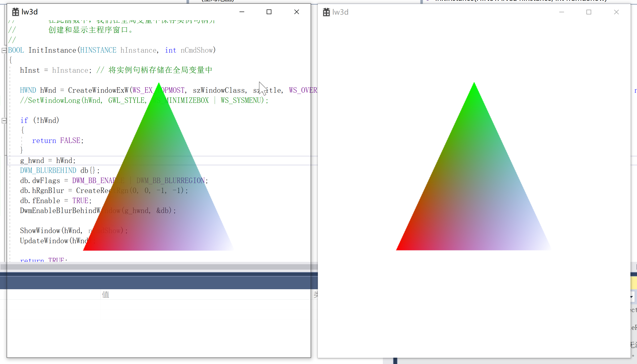Viewport: 637px width, 364px height.
Task: Minimize the left lw3d window
Action: (242, 12)
